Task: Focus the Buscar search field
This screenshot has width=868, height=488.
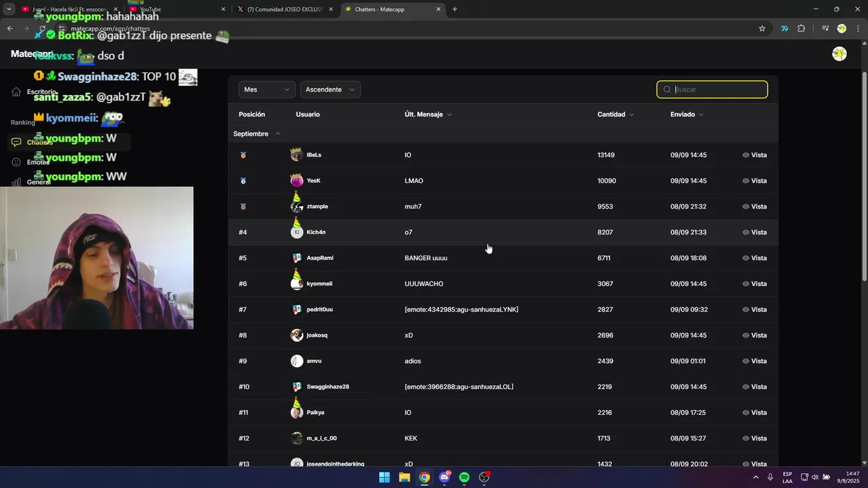Action: [712, 89]
